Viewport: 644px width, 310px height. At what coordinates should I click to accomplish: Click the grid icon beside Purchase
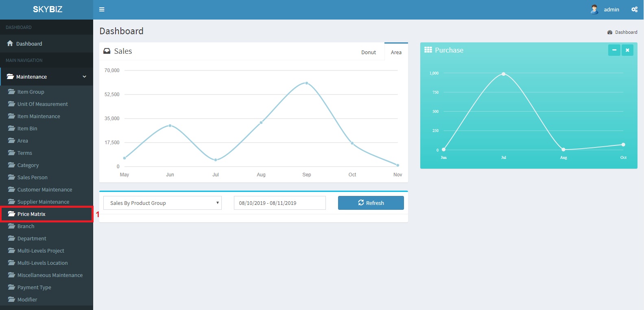coord(428,50)
